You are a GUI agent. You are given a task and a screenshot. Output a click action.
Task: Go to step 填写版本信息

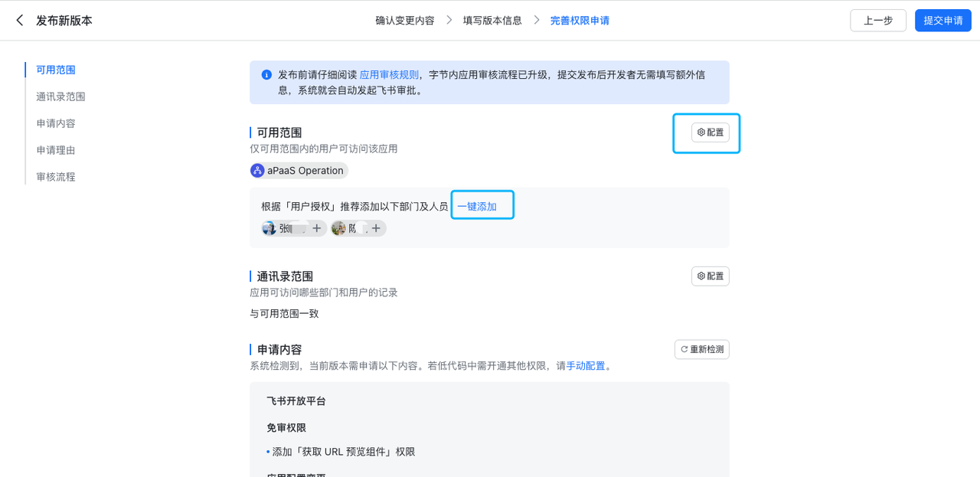click(492, 21)
